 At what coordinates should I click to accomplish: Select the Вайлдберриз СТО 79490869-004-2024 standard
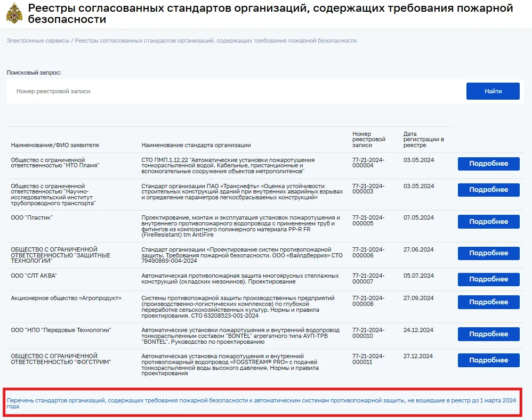(242, 255)
